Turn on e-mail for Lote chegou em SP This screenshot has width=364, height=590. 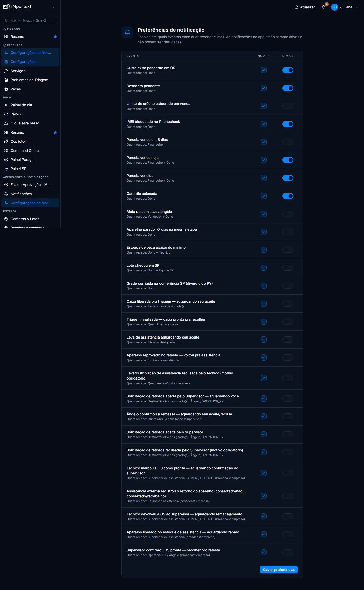tap(288, 268)
